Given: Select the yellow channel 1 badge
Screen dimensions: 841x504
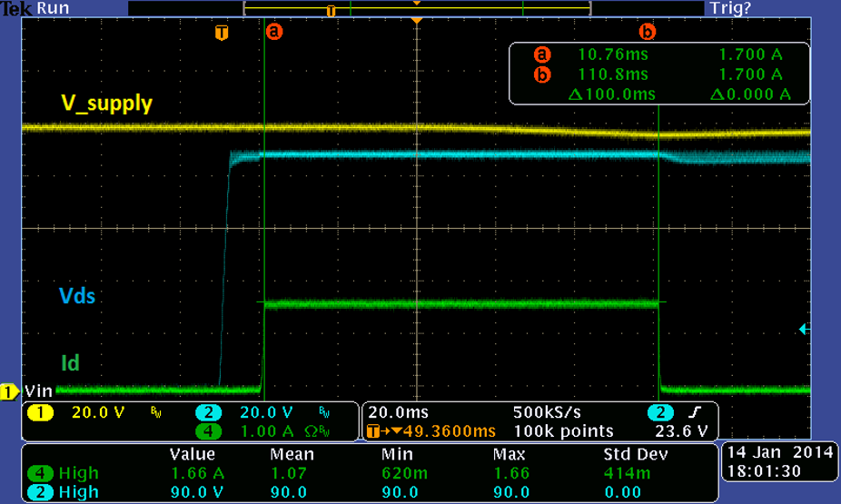Looking at the screenshot, I should [42, 412].
